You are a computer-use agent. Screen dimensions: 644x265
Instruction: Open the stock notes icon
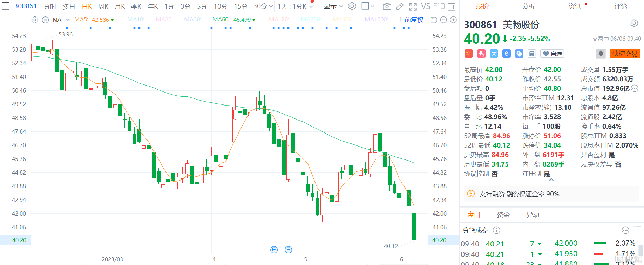point(532,54)
